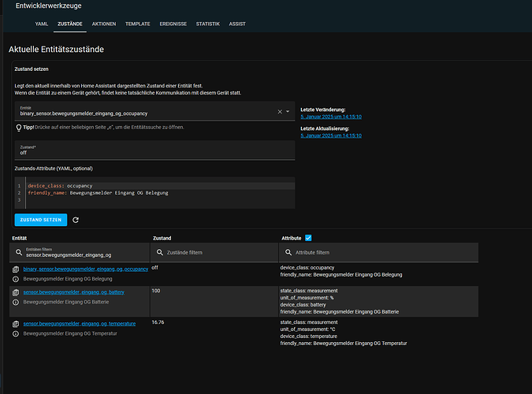Switch to the Template tab

tap(137, 24)
